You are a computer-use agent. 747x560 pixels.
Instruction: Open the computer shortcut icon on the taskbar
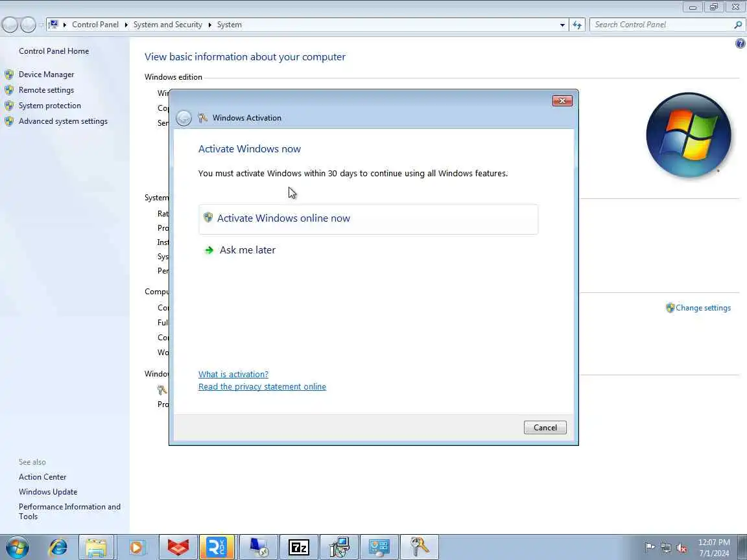click(259, 547)
